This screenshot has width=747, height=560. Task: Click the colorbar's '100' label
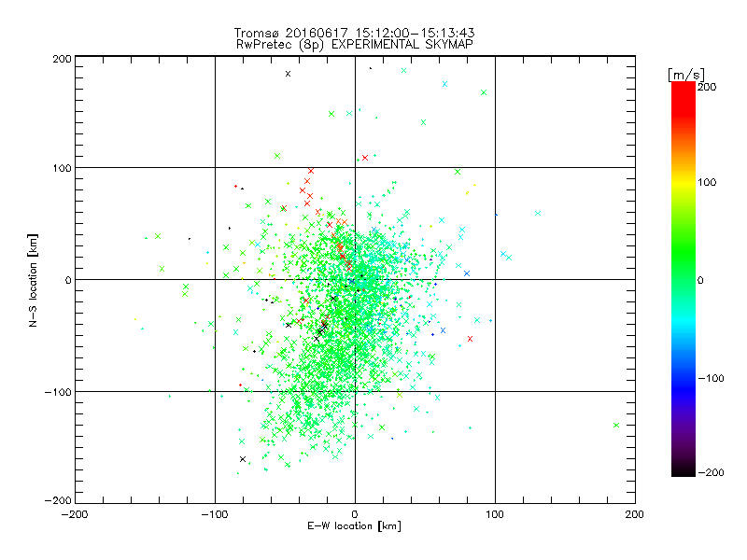(x=707, y=182)
